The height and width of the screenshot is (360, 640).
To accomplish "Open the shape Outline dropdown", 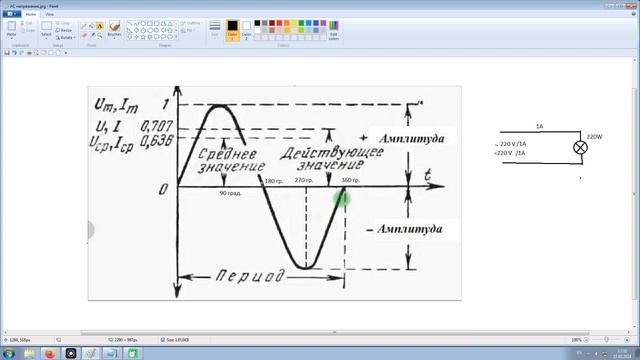I will (x=191, y=23).
